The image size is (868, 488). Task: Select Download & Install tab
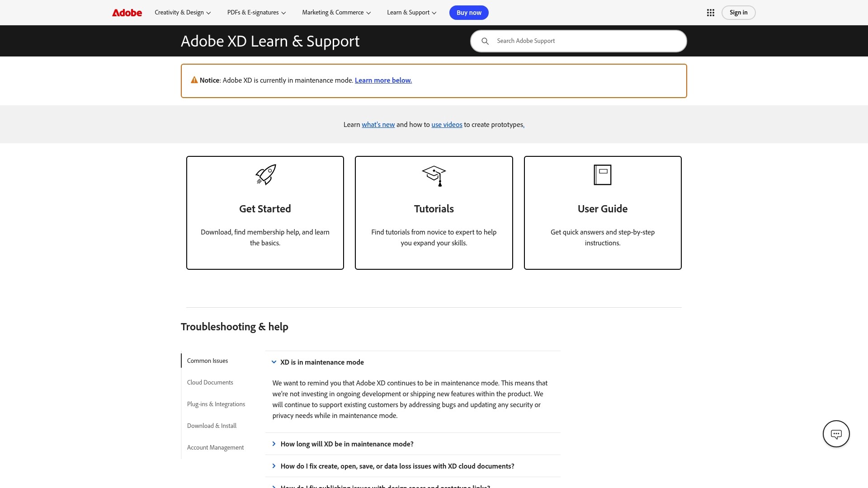click(x=212, y=426)
